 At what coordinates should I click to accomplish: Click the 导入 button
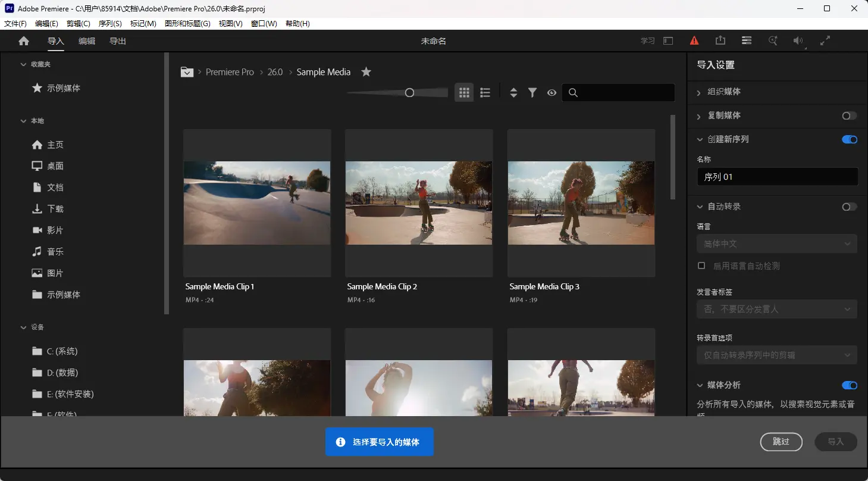click(836, 442)
